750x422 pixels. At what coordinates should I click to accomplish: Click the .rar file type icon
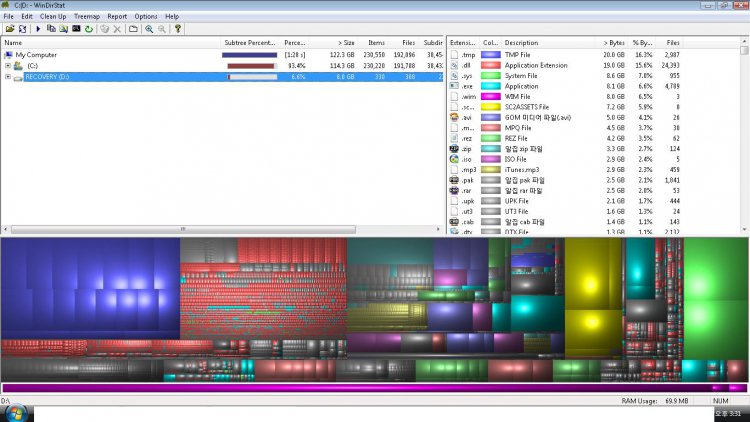[x=454, y=190]
